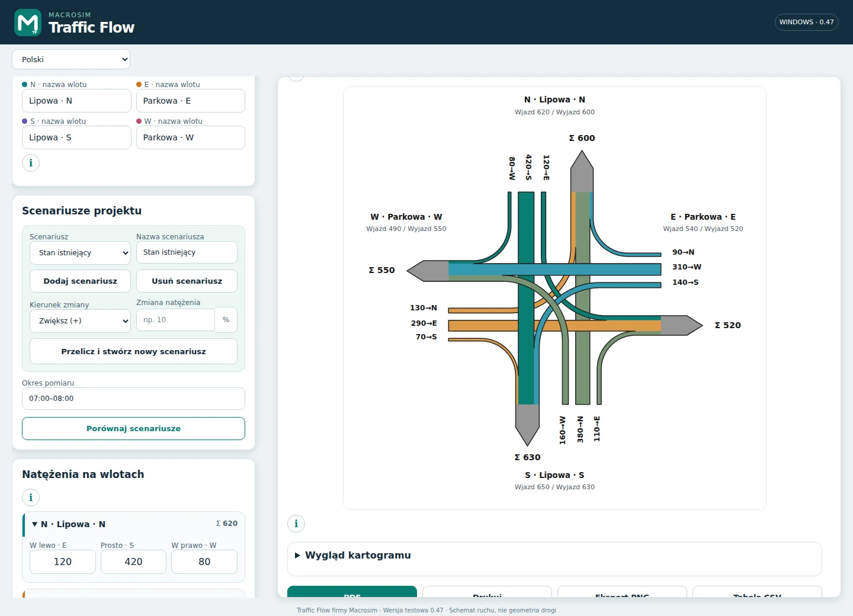Viewport: 853px width, 616px height.
Task: Click the Scenariusze projektu heading
Action: click(82, 211)
